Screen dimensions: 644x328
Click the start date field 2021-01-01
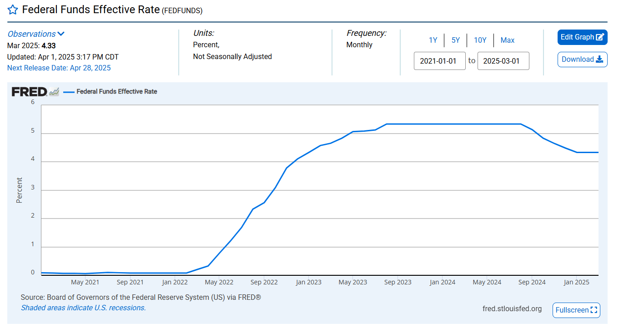pyautogui.click(x=439, y=61)
